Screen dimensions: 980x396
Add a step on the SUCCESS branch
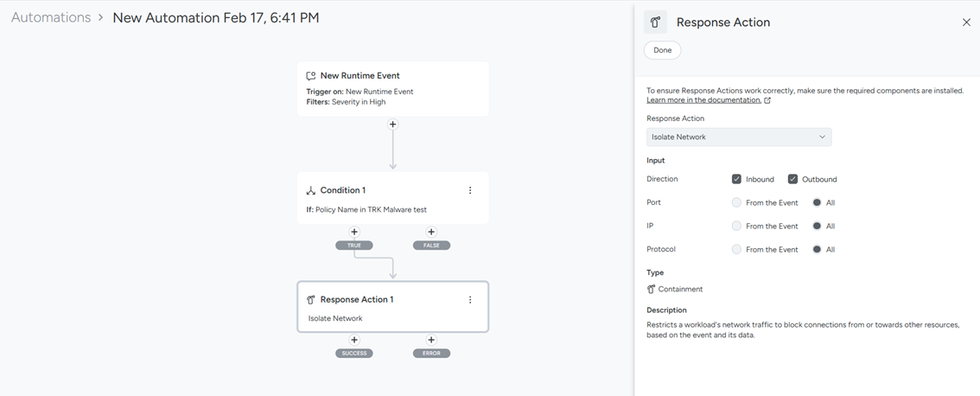point(354,340)
